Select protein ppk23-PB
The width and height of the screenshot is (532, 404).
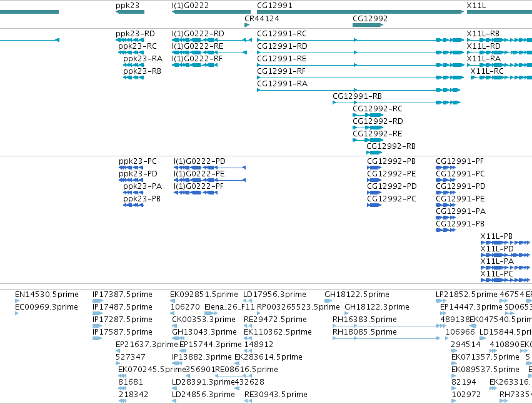[142, 199]
